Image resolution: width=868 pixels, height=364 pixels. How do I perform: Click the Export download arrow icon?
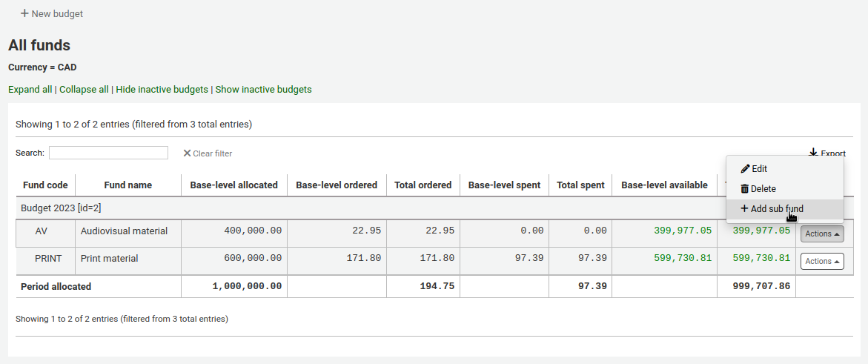coord(813,153)
